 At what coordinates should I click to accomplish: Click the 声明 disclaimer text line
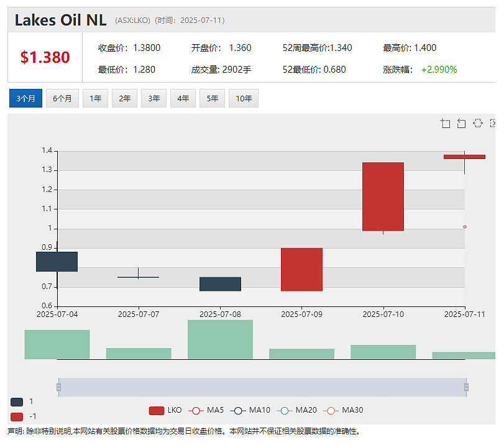point(183,431)
